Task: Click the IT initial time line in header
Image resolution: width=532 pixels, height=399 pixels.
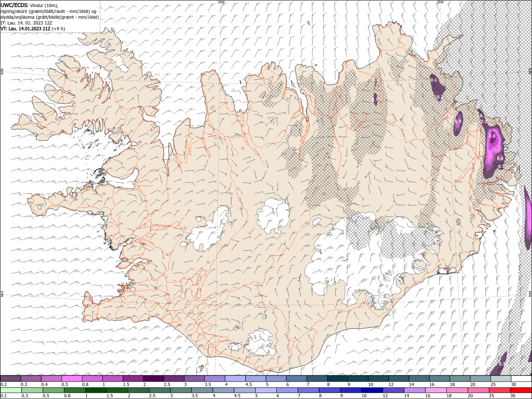Action: click(26, 23)
